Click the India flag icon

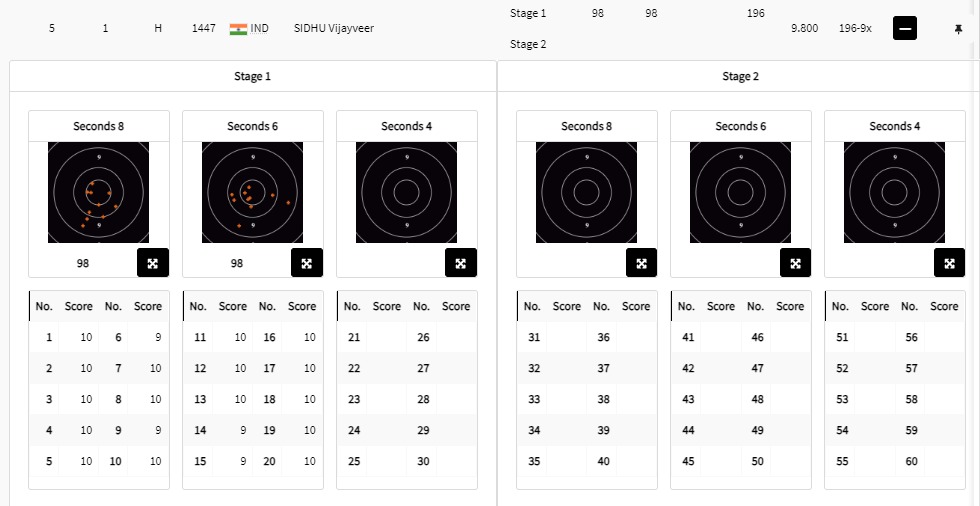[238, 29]
